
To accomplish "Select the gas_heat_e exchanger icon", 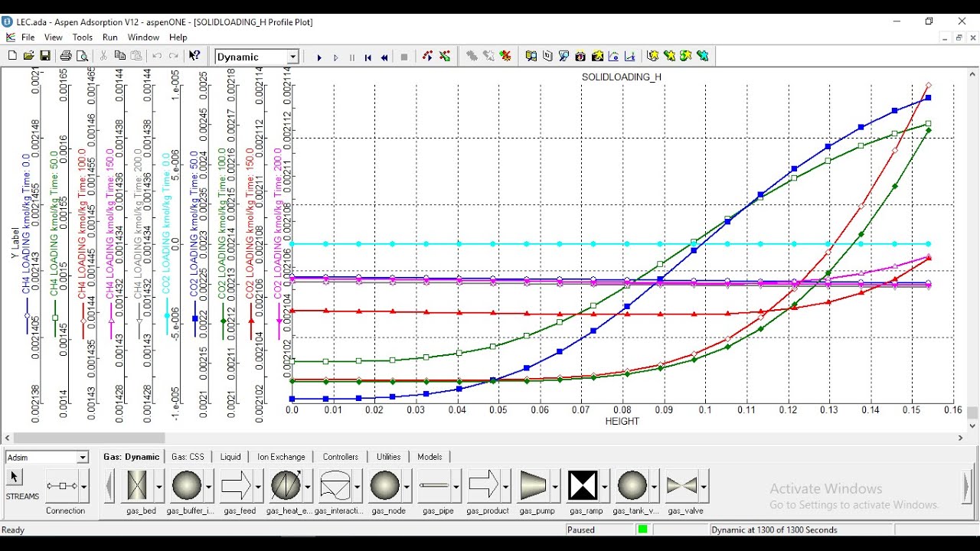I will pyautogui.click(x=286, y=486).
